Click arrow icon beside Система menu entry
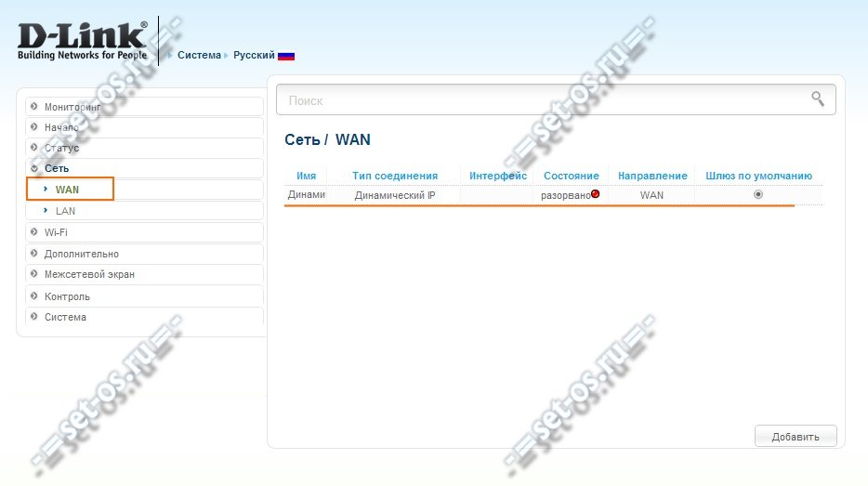 [34, 317]
